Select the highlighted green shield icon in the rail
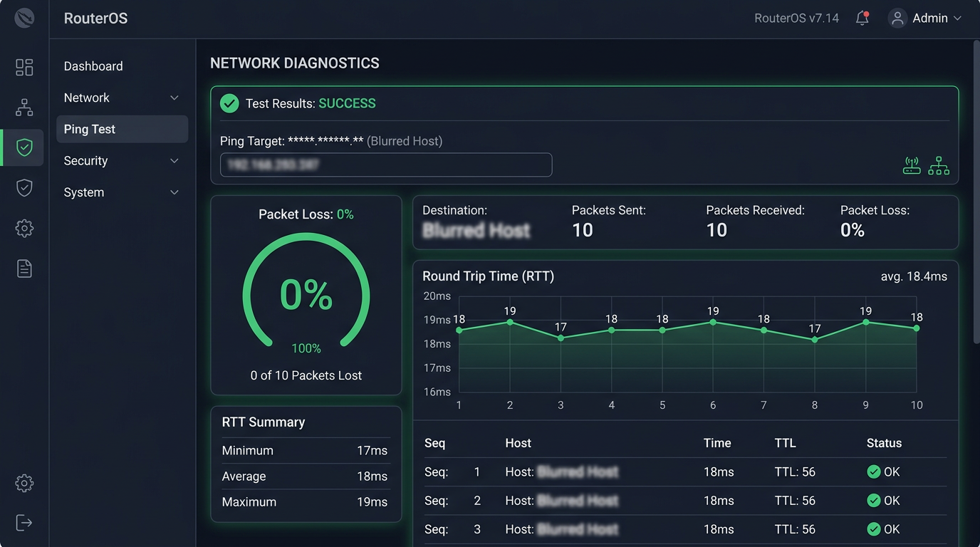 [x=24, y=147]
